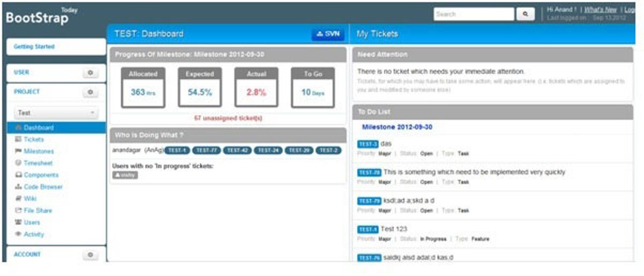Screen dimensions: 644x276
Task: Open the TEST-77 ticket badge
Action: click(x=207, y=150)
